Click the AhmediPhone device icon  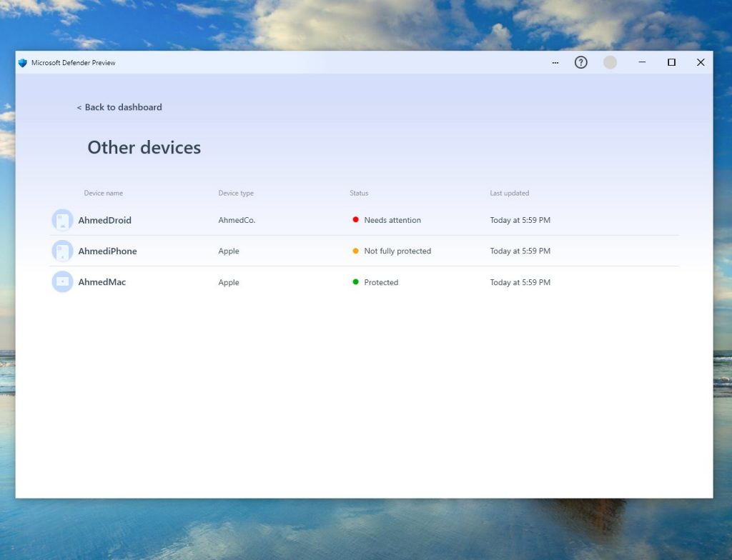point(62,251)
